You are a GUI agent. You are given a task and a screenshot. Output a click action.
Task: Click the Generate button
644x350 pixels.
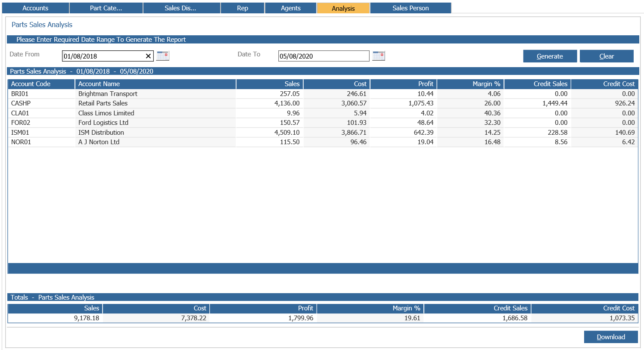(550, 56)
